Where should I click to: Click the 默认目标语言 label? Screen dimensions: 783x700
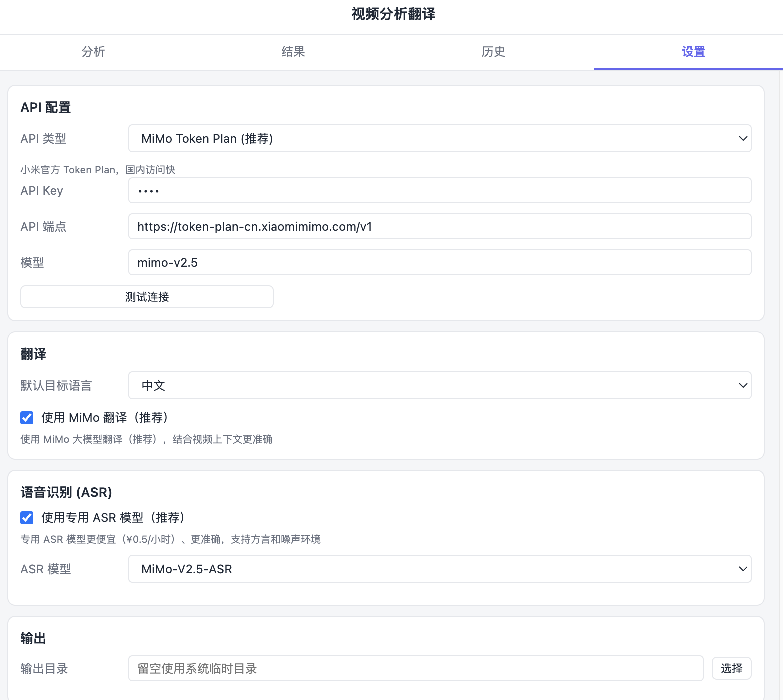click(56, 385)
